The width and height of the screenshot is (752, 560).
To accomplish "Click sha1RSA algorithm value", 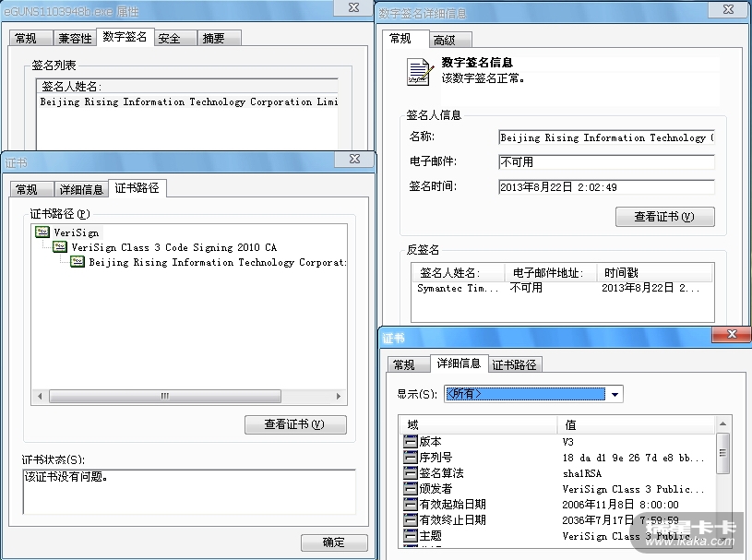I will 581,473.
